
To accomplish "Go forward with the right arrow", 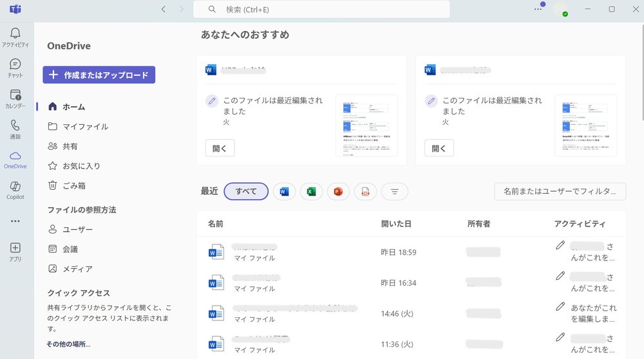I will click(182, 9).
